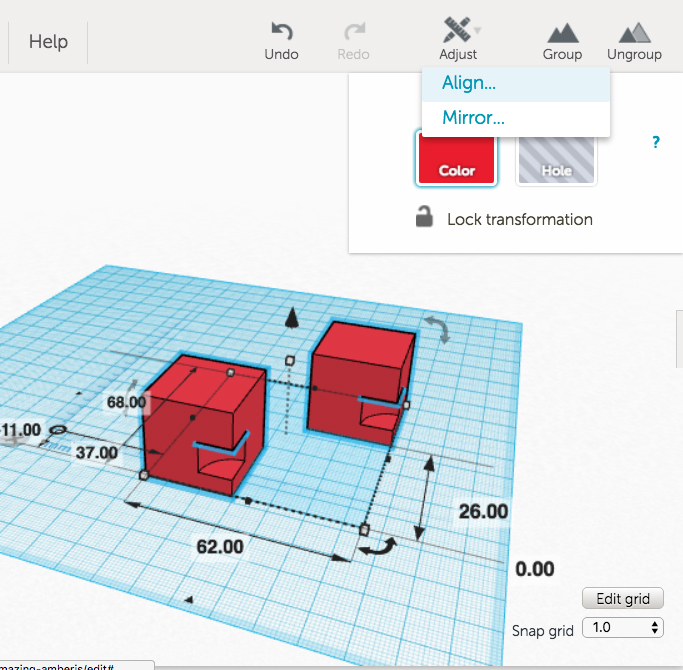Switch the shape to Hole mode

pyautogui.click(x=556, y=158)
